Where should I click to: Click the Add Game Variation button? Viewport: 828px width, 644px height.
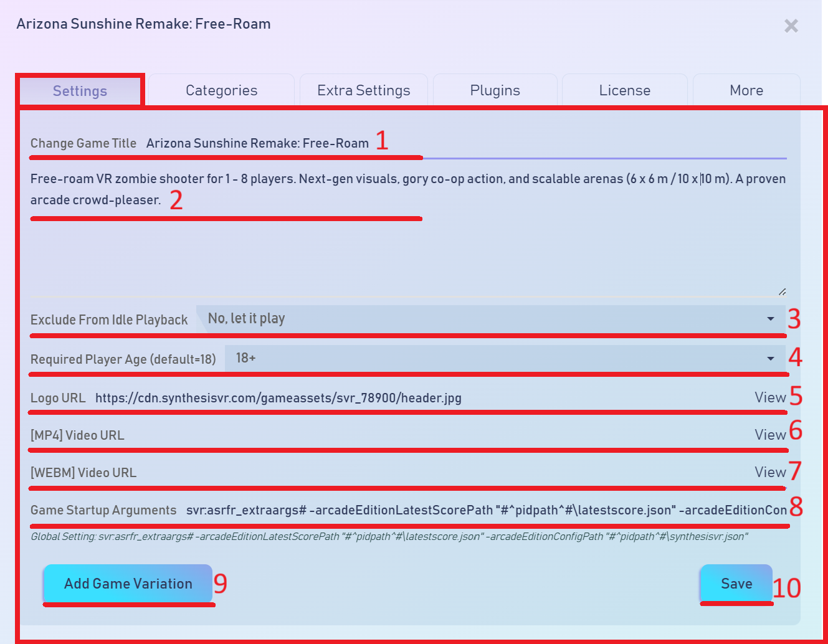(128, 584)
